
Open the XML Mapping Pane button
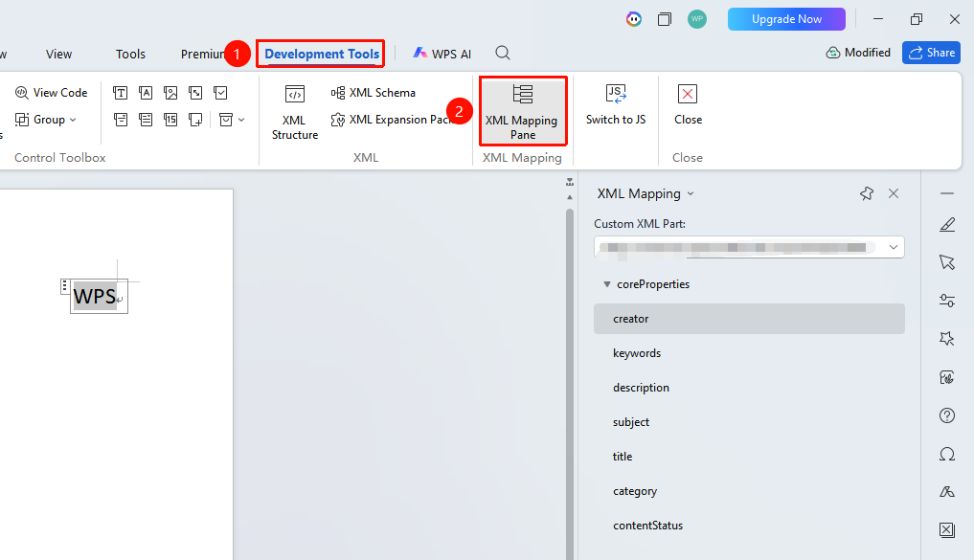click(522, 111)
